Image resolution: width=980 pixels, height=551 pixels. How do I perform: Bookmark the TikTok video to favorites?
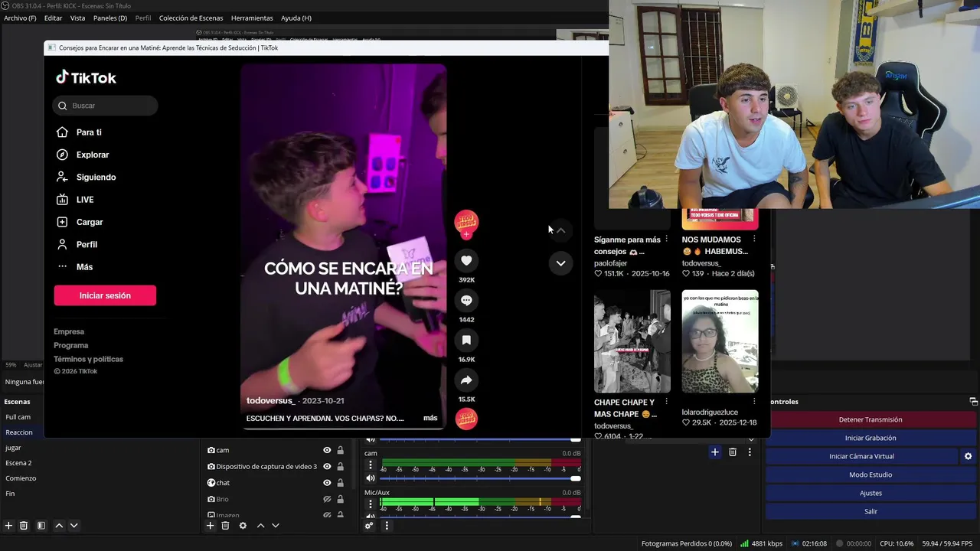coord(466,341)
